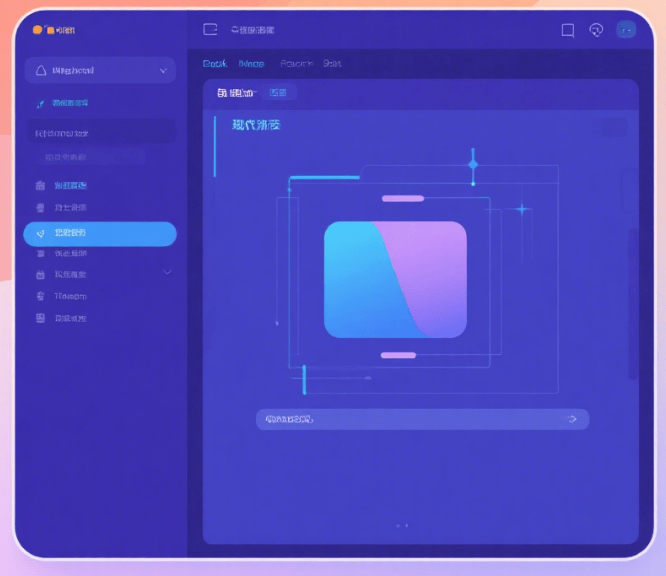Open the cloud sync icon in the top bar

(597, 30)
